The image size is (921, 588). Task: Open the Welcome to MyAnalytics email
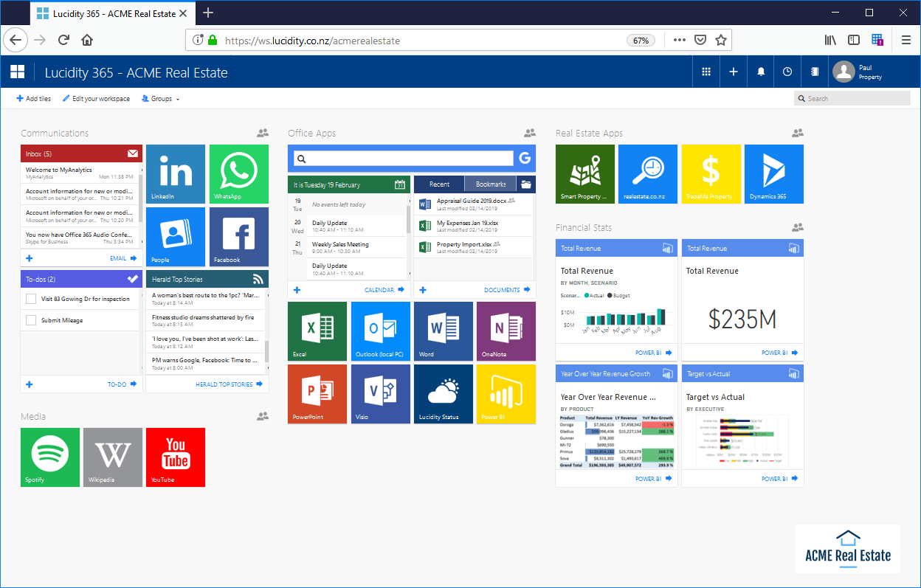click(80, 173)
